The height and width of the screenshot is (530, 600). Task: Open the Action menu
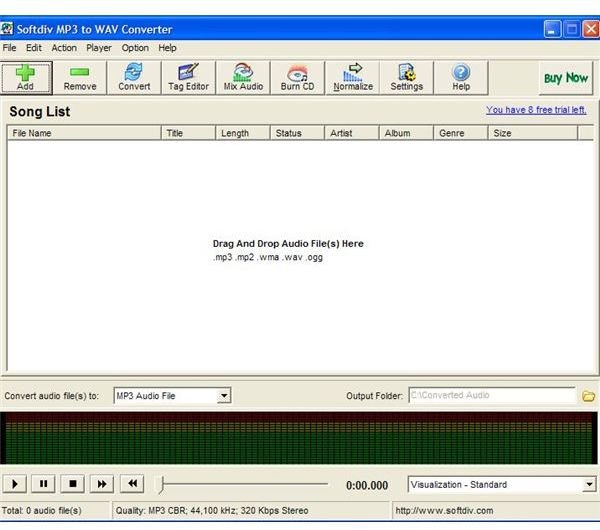point(64,48)
